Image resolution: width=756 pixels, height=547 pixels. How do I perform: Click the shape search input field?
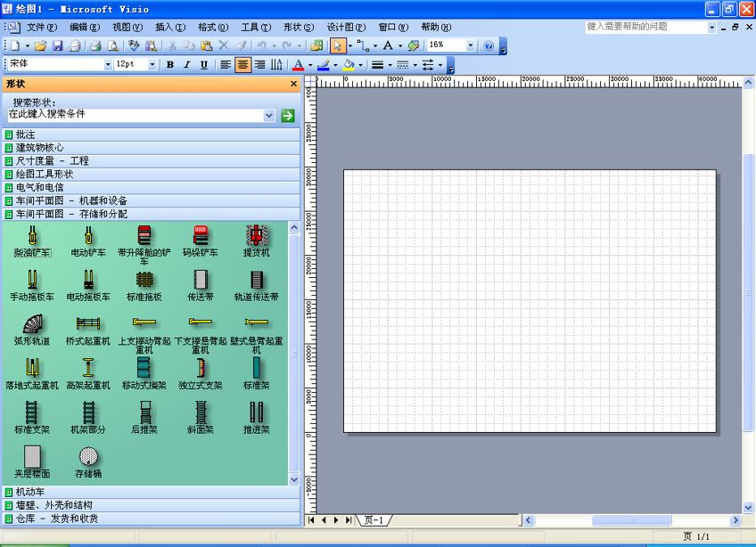coord(136,115)
